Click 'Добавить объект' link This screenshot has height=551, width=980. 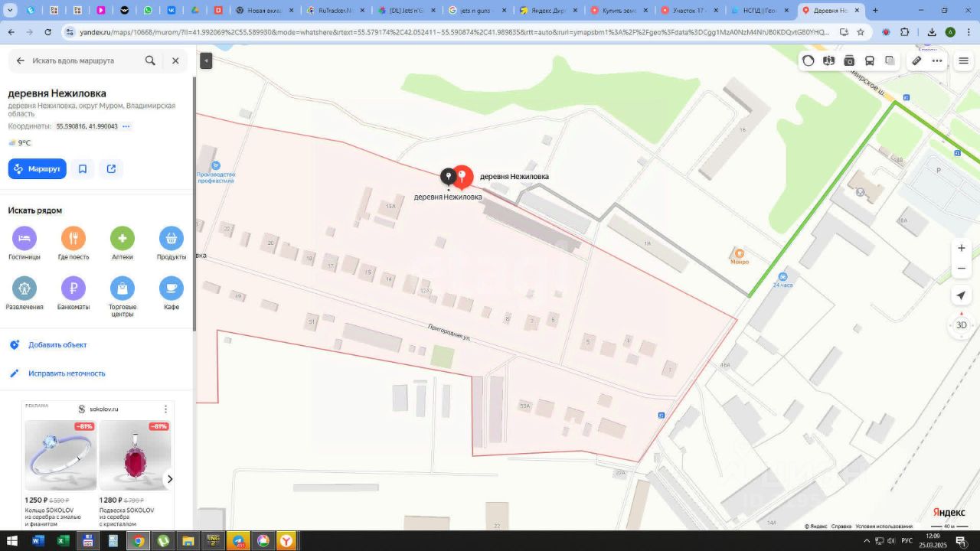coord(57,345)
